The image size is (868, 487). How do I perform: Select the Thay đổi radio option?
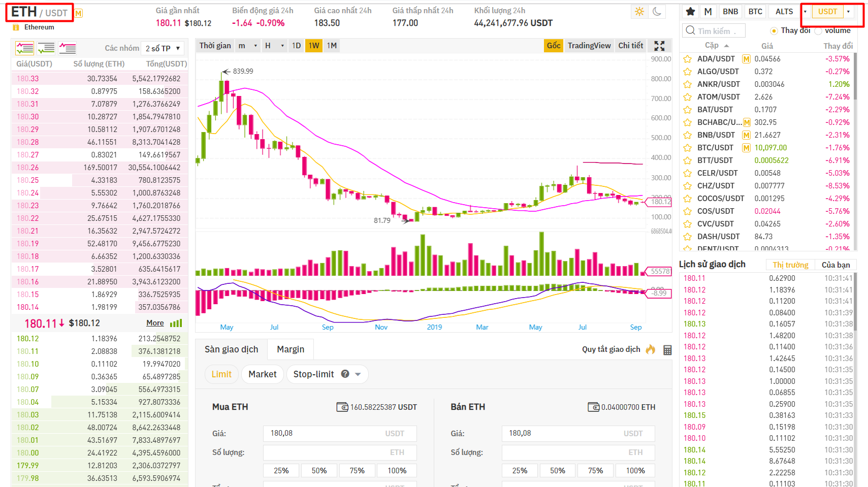(774, 31)
